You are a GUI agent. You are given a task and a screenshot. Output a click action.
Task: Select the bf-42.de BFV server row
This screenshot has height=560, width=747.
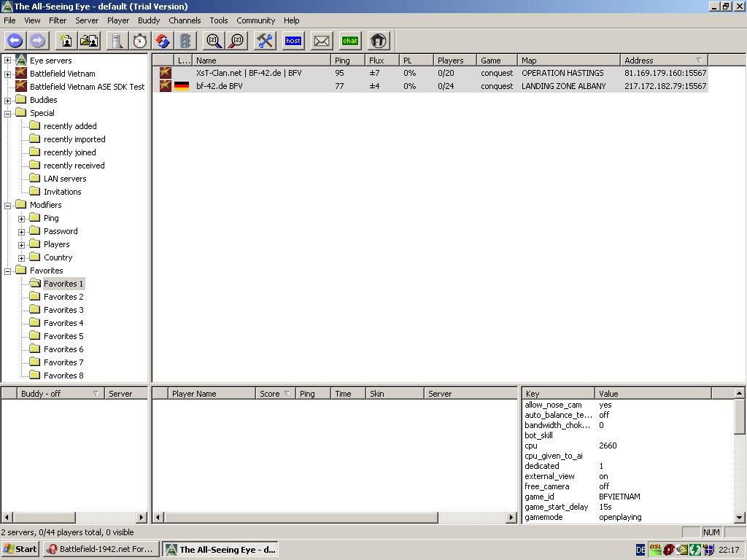point(430,86)
